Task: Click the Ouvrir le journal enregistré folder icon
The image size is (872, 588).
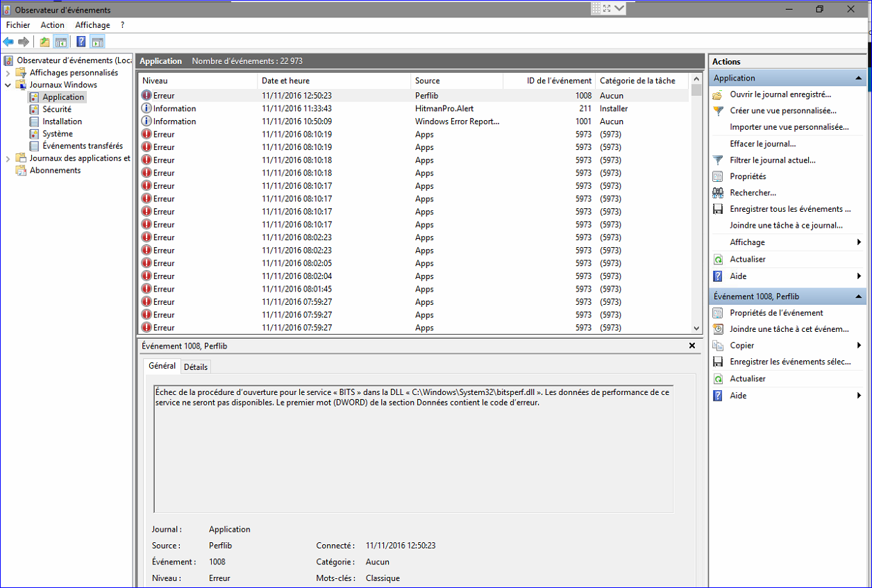Action: (x=718, y=94)
